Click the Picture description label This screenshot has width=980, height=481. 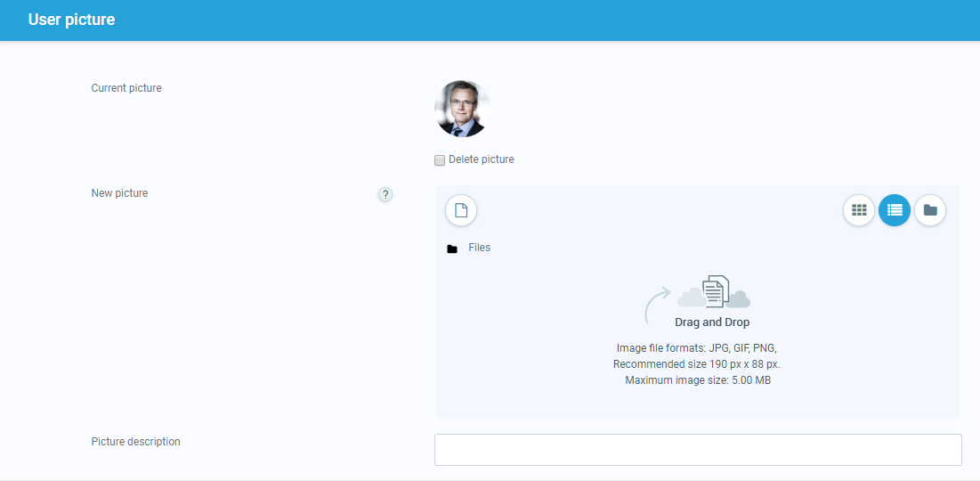coord(135,442)
